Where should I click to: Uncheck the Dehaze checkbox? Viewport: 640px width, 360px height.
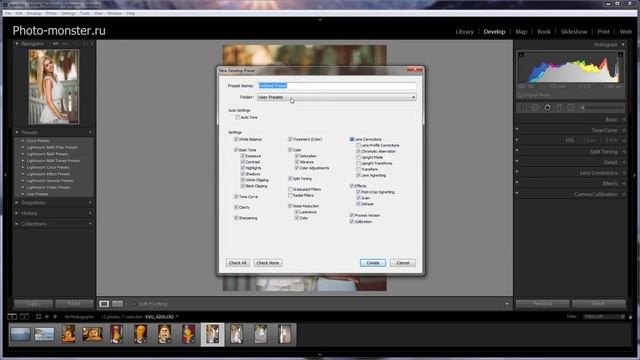(358, 204)
